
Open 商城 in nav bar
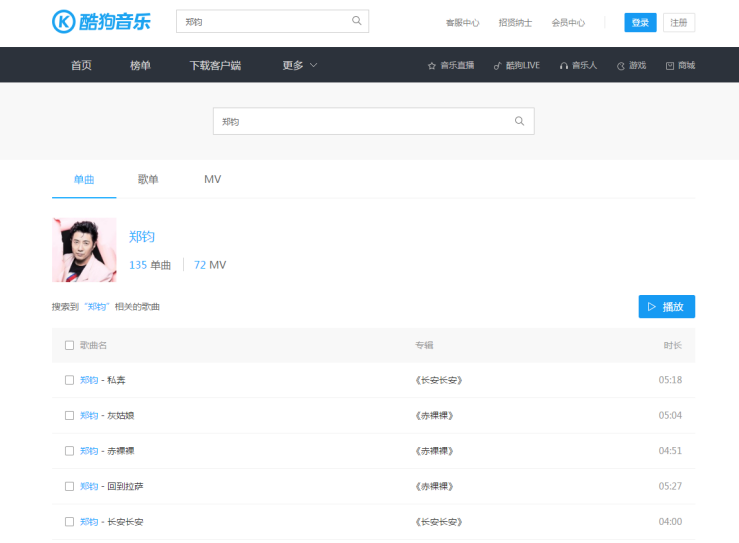tap(680, 65)
